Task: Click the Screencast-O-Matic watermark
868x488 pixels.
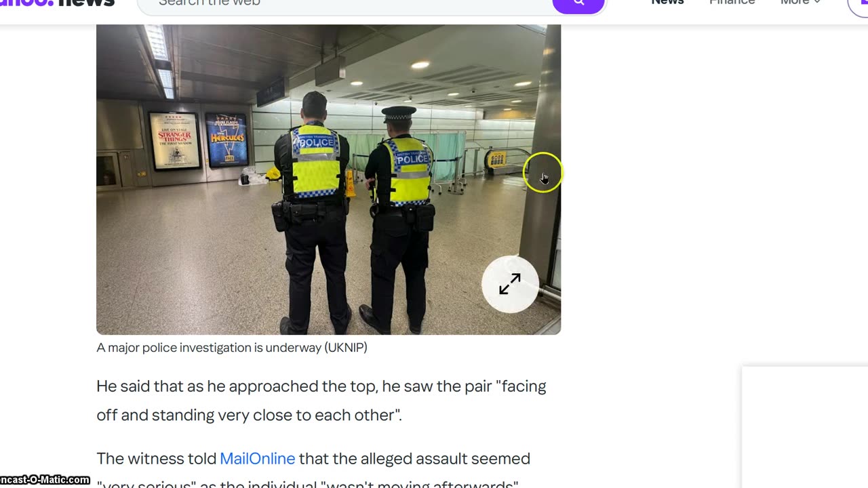Action: click(45, 480)
